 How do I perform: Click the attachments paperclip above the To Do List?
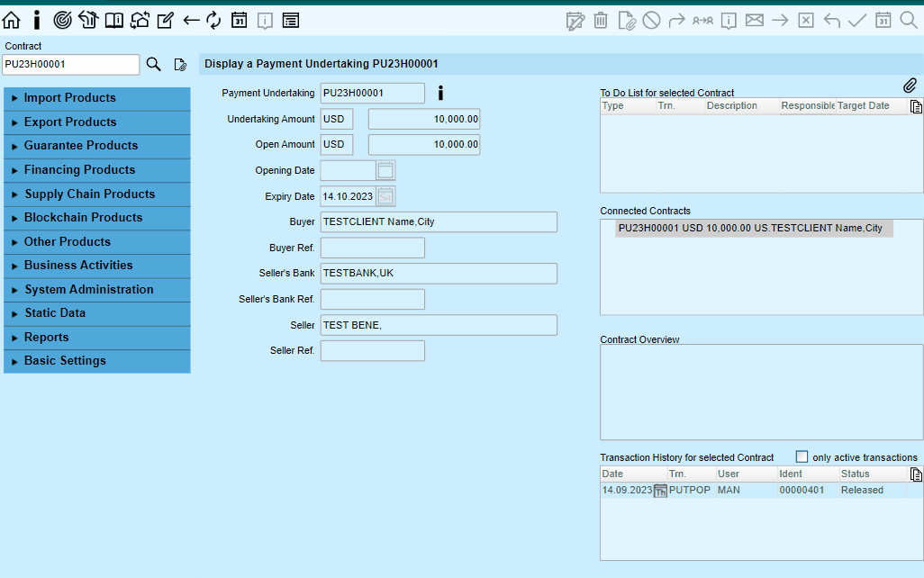910,86
